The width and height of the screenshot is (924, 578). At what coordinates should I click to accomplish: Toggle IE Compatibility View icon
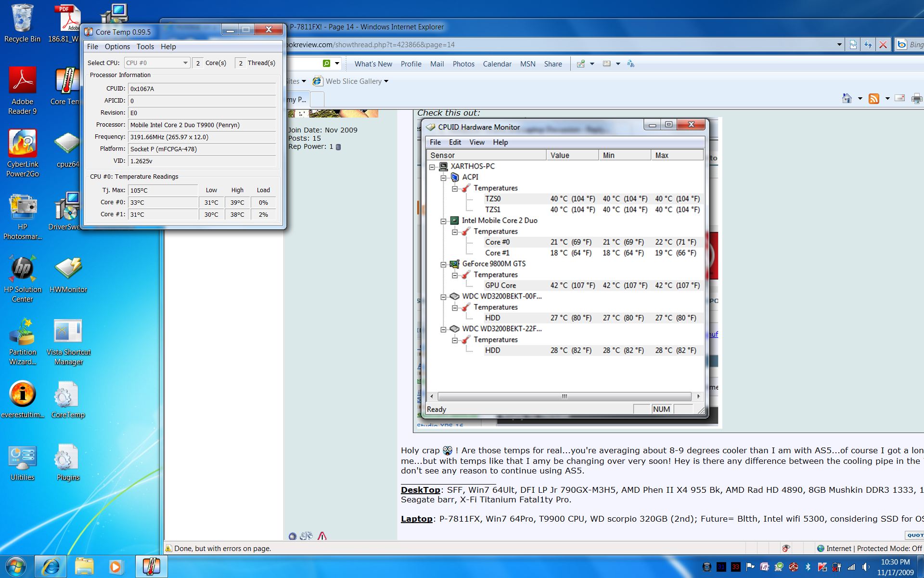853,45
